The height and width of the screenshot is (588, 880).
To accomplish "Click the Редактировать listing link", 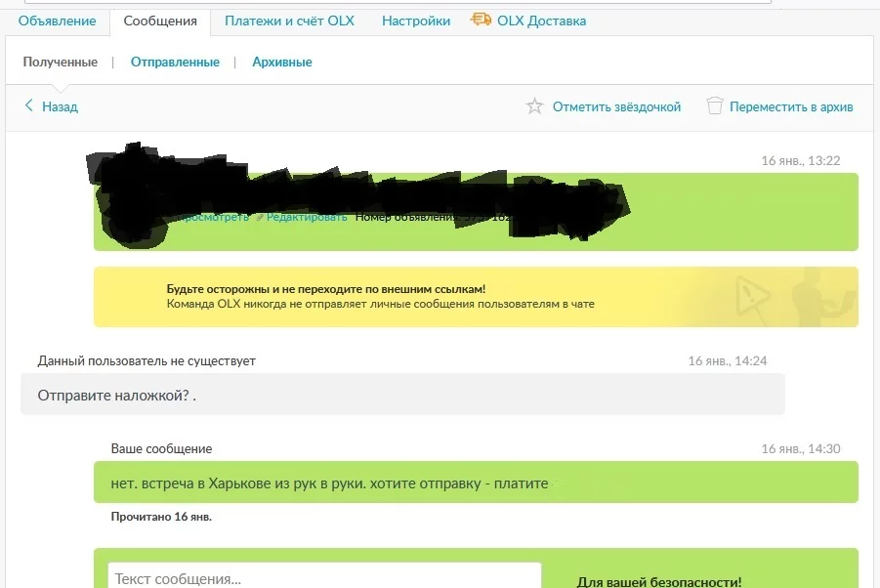I will pos(307,217).
